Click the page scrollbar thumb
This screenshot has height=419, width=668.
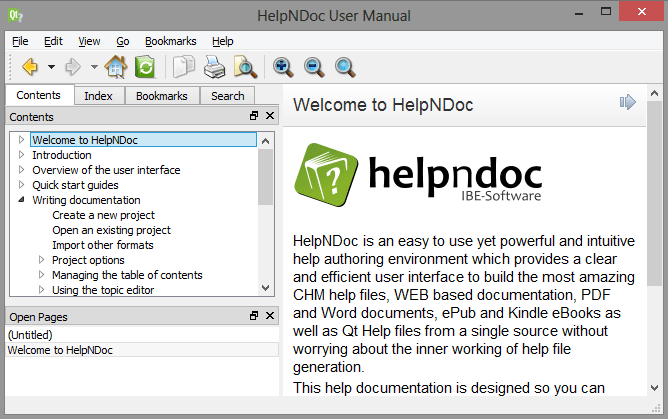(x=654, y=193)
